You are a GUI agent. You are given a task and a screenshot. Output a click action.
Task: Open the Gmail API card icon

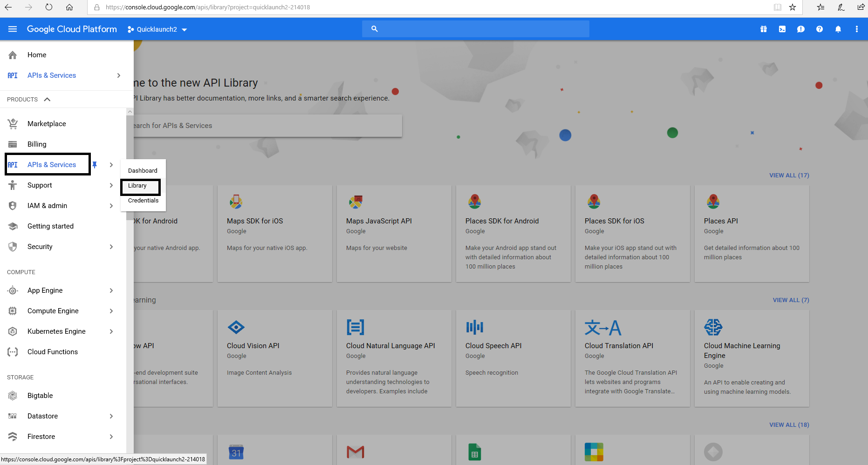coord(355,452)
